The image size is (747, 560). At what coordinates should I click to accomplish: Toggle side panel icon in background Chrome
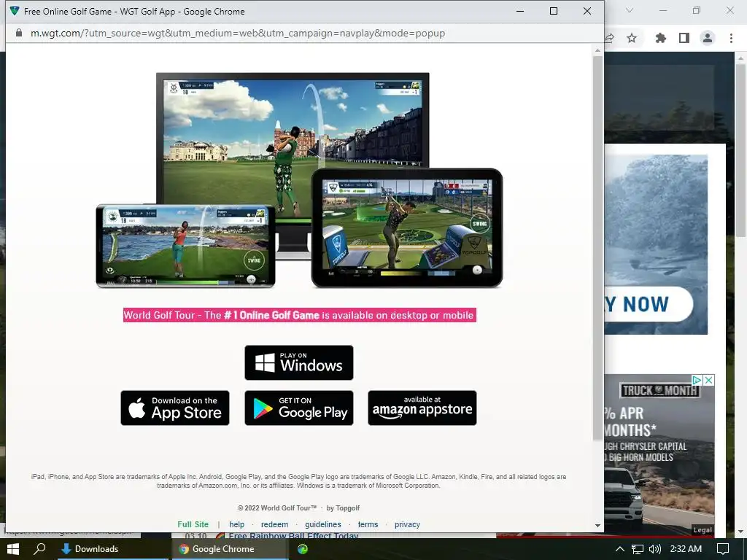click(x=684, y=38)
